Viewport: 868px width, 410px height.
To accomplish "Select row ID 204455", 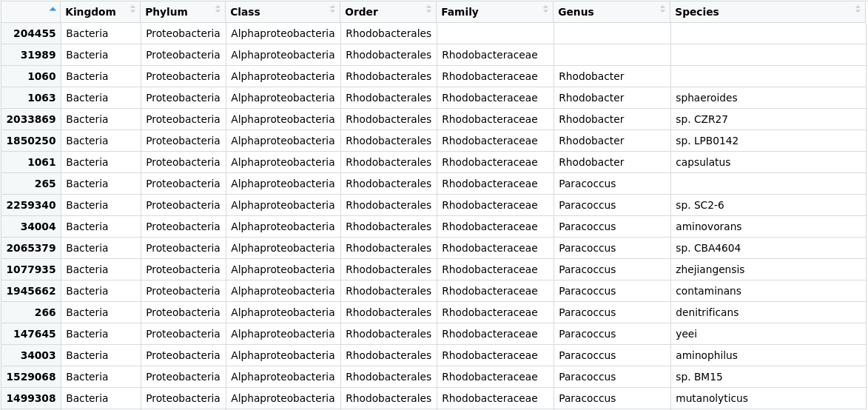I will (x=31, y=33).
